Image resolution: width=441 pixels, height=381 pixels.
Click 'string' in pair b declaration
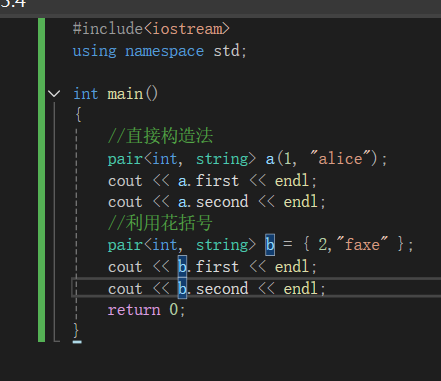222,245
